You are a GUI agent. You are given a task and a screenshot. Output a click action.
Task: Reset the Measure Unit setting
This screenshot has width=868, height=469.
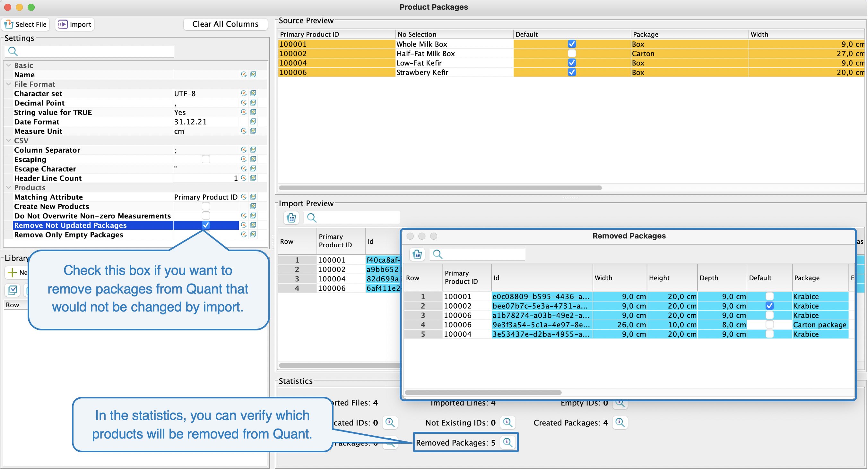tap(243, 131)
